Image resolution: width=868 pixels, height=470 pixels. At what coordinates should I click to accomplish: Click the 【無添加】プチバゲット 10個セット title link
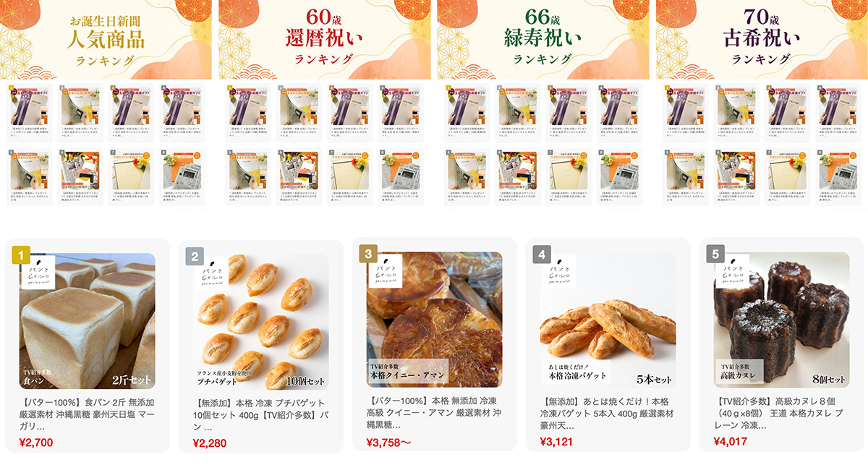pos(260,414)
